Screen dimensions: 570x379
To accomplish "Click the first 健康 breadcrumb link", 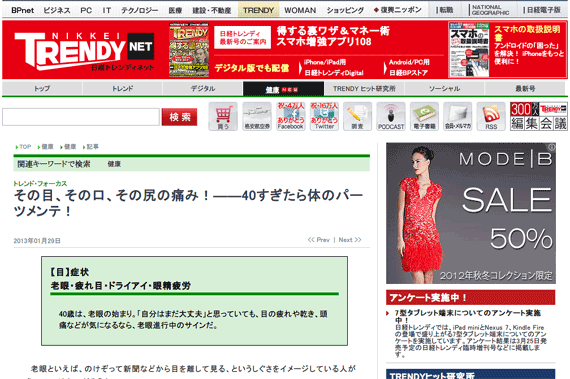I will [47, 147].
